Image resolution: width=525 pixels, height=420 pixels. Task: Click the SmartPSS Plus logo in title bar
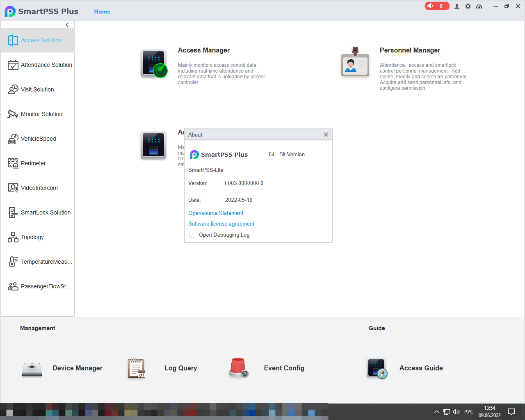(10, 11)
